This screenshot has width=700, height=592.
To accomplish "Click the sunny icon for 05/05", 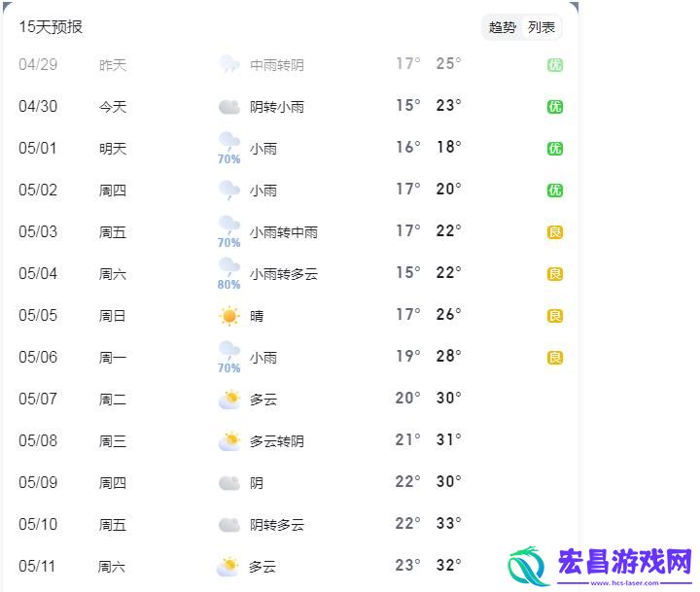I will [229, 316].
